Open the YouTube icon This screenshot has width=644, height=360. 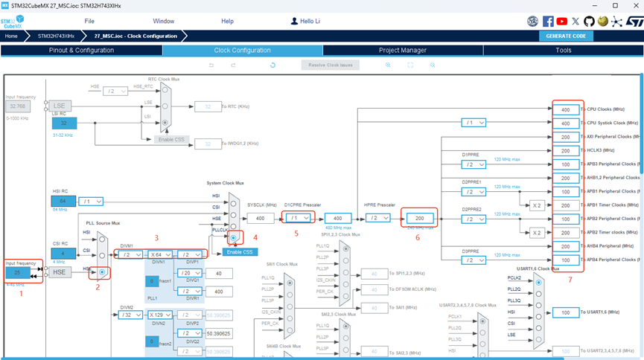click(x=561, y=22)
